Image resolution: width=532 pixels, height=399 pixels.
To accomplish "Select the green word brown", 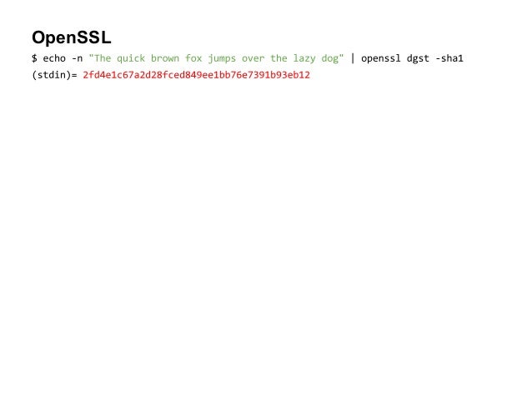I will [165, 58].
